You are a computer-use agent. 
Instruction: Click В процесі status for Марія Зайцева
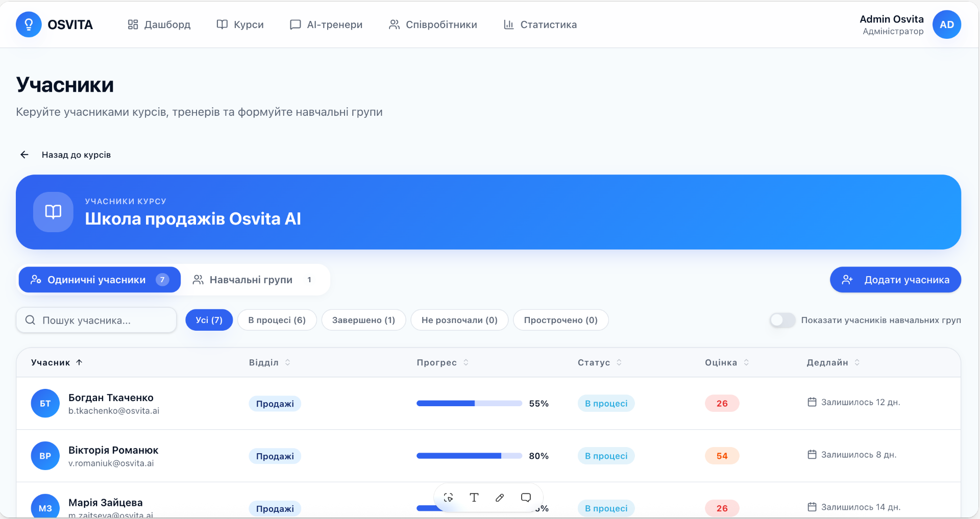tap(606, 508)
